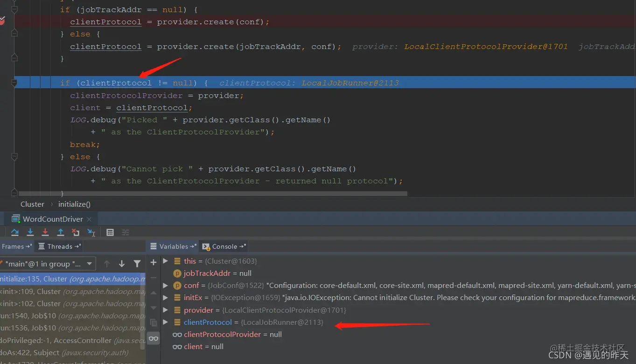This screenshot has height=364, width=636.
Task: Click the Drop Frame icon
Action: click(76, 232)
